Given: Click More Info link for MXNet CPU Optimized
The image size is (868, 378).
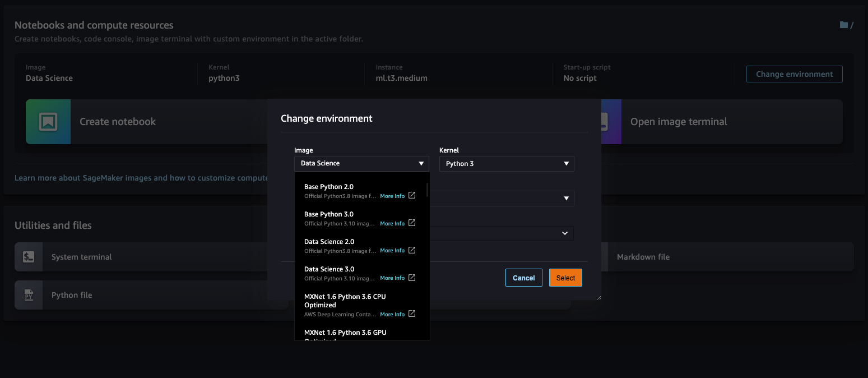Looking at the screenshot, I should [392, 315].
